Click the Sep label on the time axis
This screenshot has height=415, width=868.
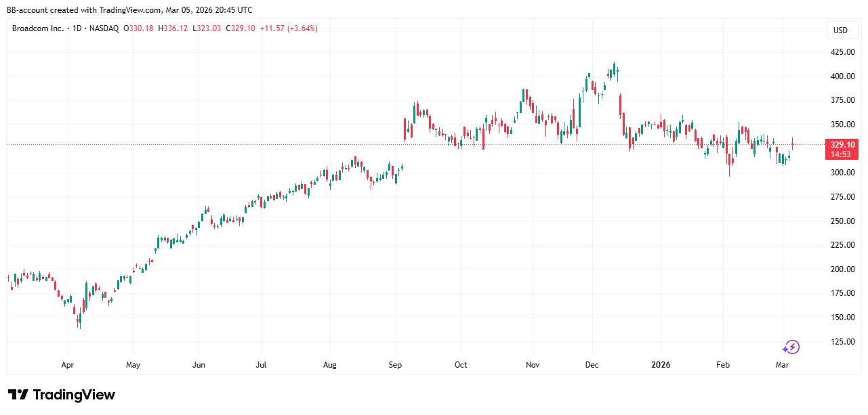coord(395,365)
